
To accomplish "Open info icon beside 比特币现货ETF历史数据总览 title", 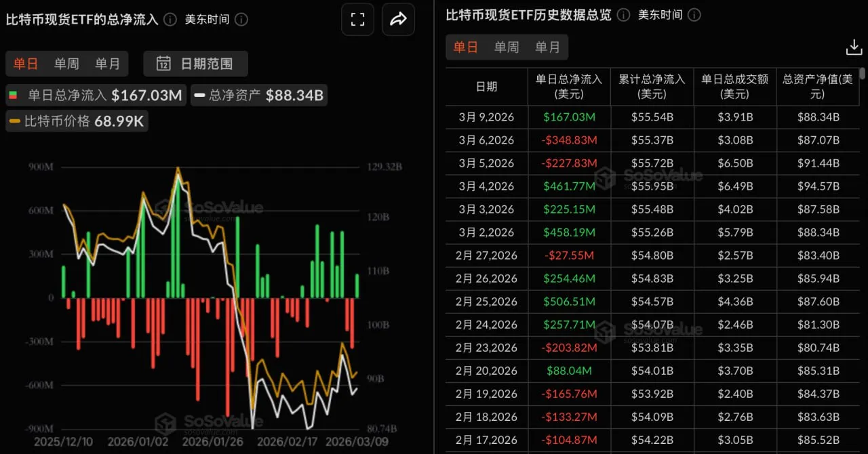I will coord(624,15).
